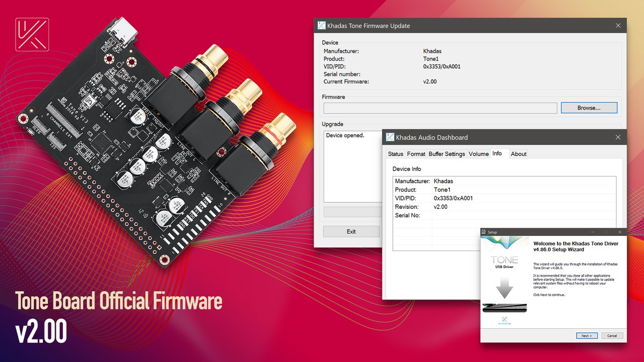Click the Setup window title bar icon
The height and width of the screenshot is (362, 644).
click(x=484, y=232)
